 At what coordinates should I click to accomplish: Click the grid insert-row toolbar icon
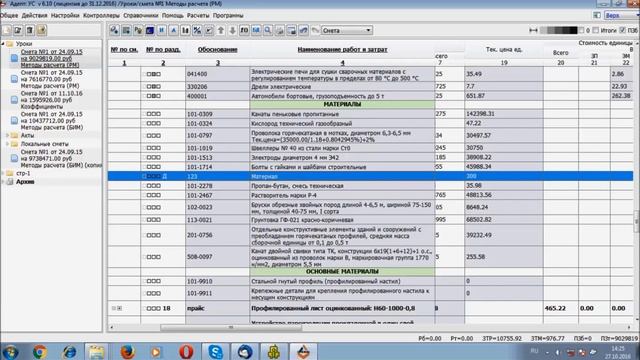[x=126, y=30]
